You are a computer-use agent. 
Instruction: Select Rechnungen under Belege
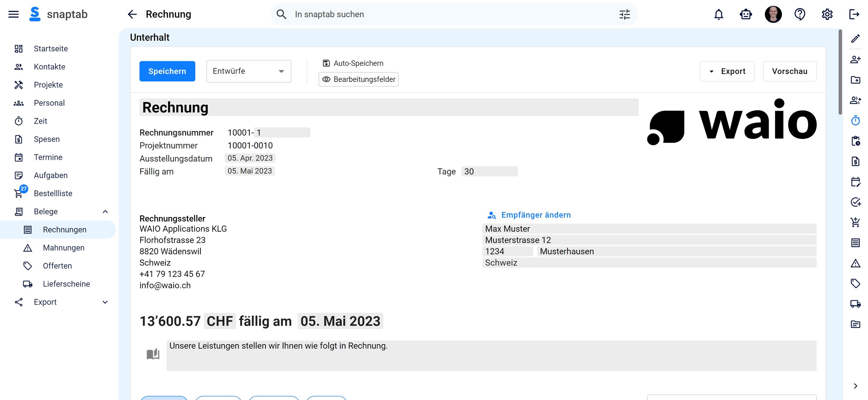[x=58, y=230]
